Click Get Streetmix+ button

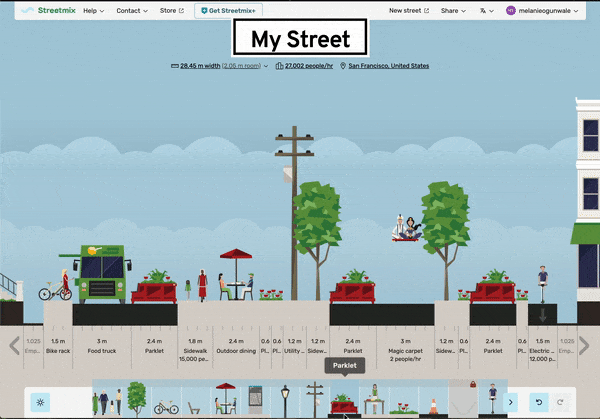coord(228,11)
